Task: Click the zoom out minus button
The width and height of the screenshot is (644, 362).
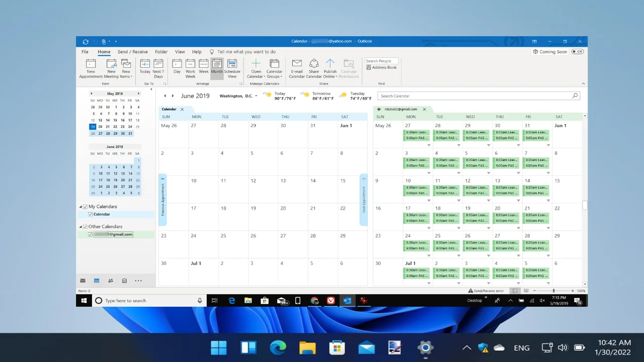Action: tap(535, 291)
